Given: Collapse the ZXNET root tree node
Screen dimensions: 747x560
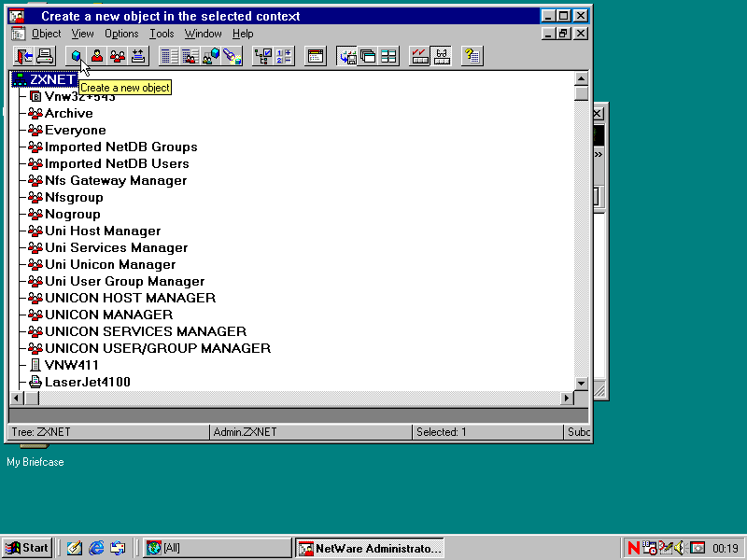Looking at the screenshot, I should 20,79.
